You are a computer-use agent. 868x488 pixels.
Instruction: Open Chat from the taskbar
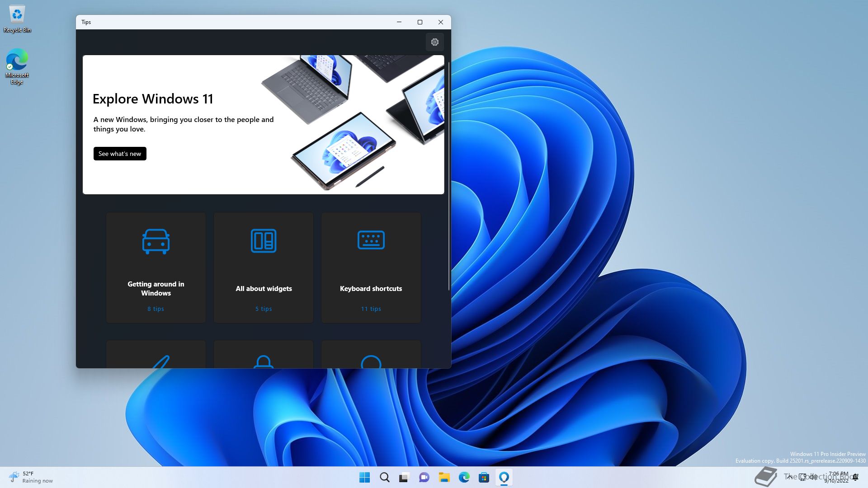click(424, 477)
